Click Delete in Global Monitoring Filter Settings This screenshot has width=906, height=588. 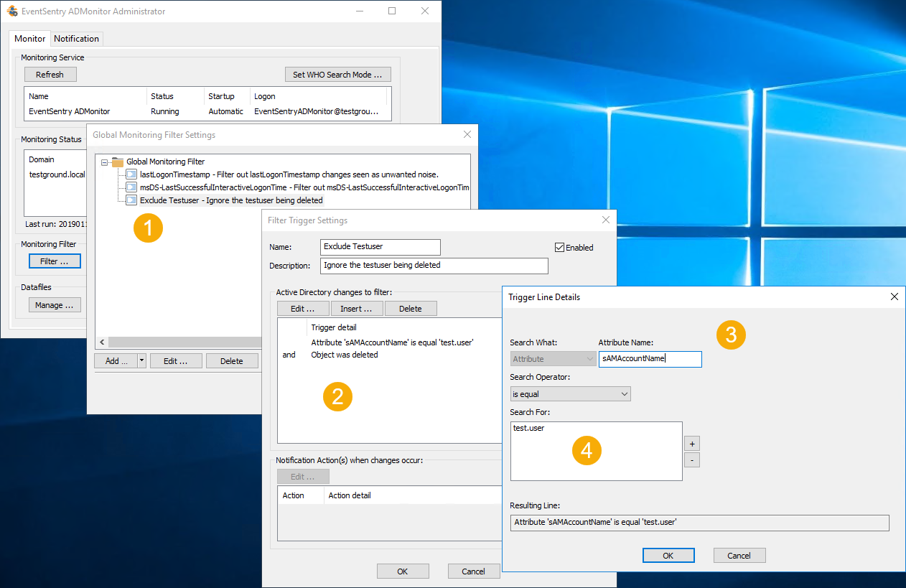coord(232,361)
